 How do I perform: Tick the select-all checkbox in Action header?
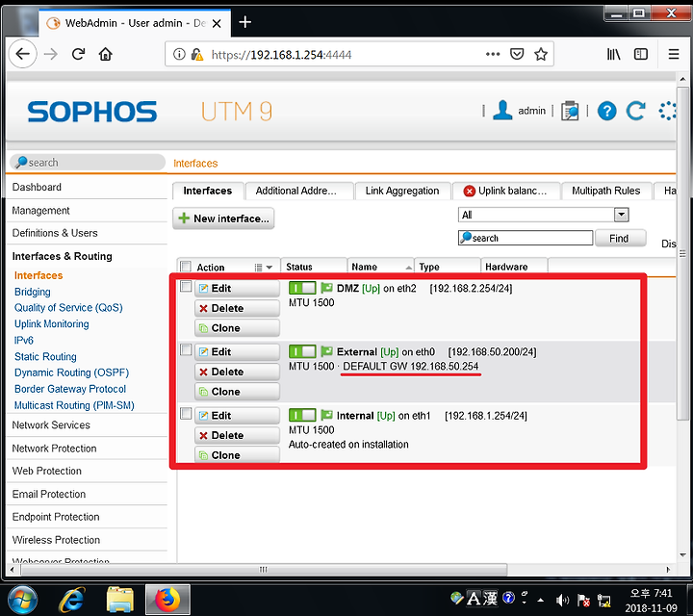pos(186,267)
